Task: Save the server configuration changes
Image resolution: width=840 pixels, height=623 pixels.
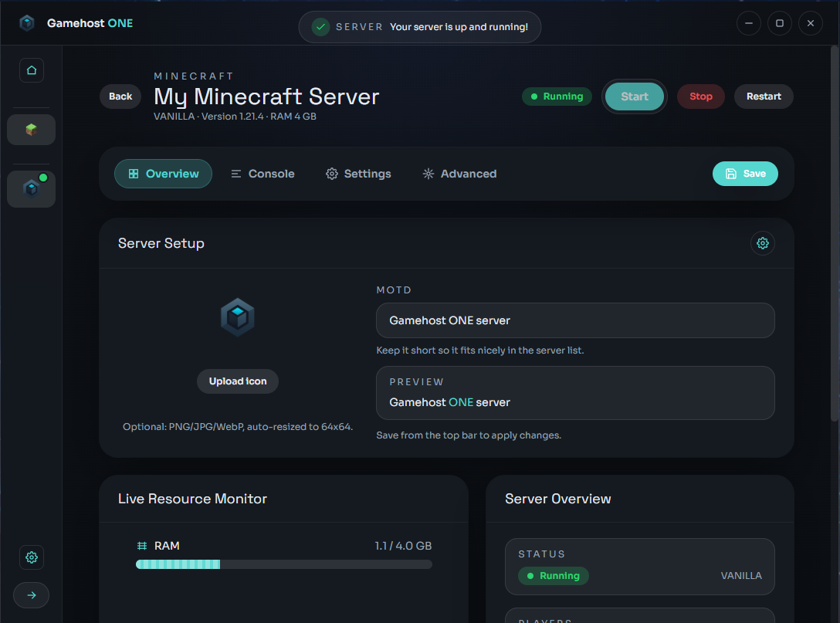Action: tap(744, 174)
